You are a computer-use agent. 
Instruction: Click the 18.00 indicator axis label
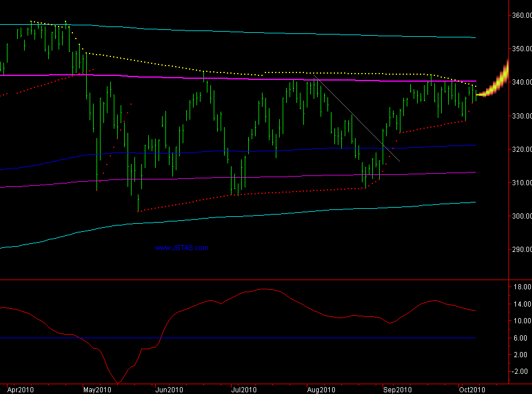[x=521, y=287]
